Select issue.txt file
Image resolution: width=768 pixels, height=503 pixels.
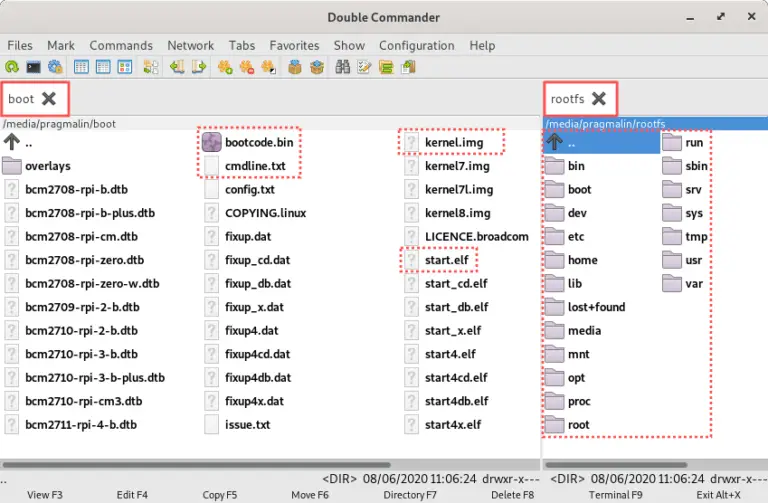click(x=247, y=424)
